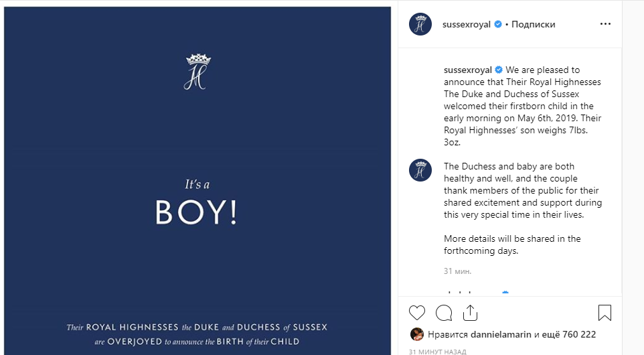Open the sussexroyal avatar in the post header
Viewport: 644px width, 355px height.
420,24
